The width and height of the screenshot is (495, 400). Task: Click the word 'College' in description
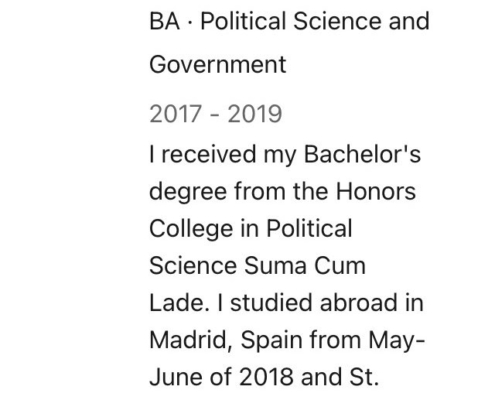(191, 229)
